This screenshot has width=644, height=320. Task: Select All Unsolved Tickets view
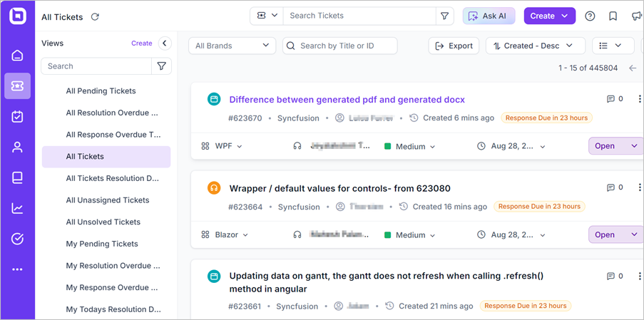tap(106, 222)
